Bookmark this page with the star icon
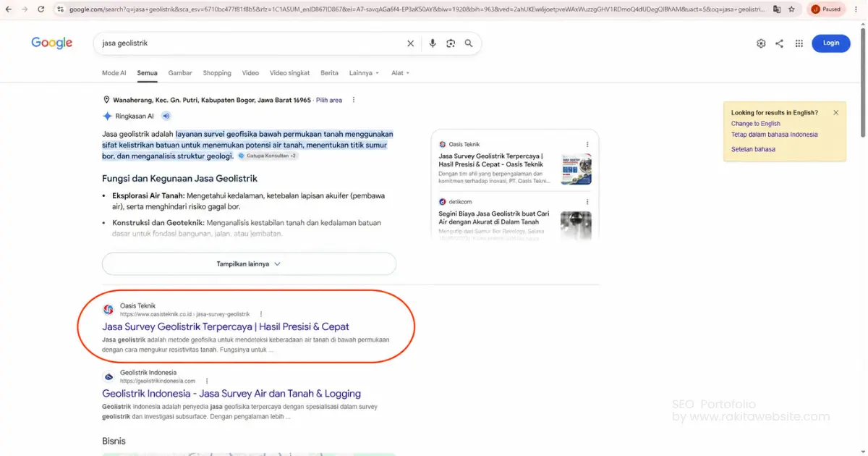The height and width of the screenshot is (456, 868). click(792, 9)
